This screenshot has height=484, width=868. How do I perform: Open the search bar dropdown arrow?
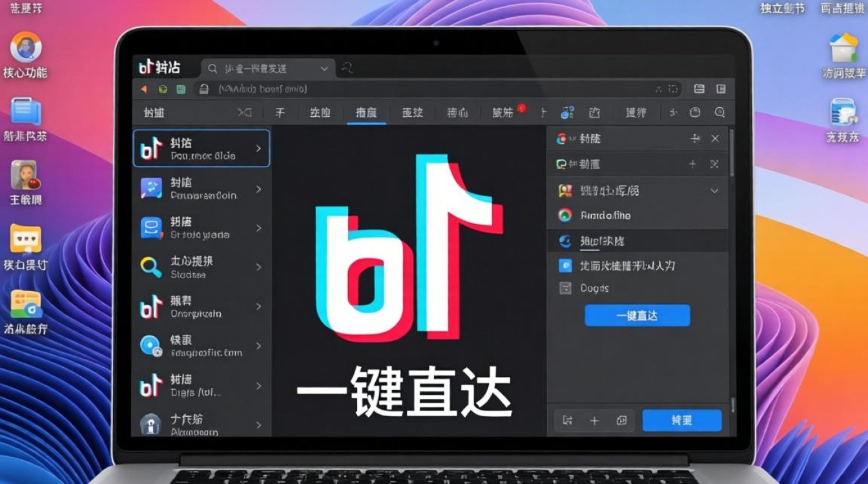(324, 68)
